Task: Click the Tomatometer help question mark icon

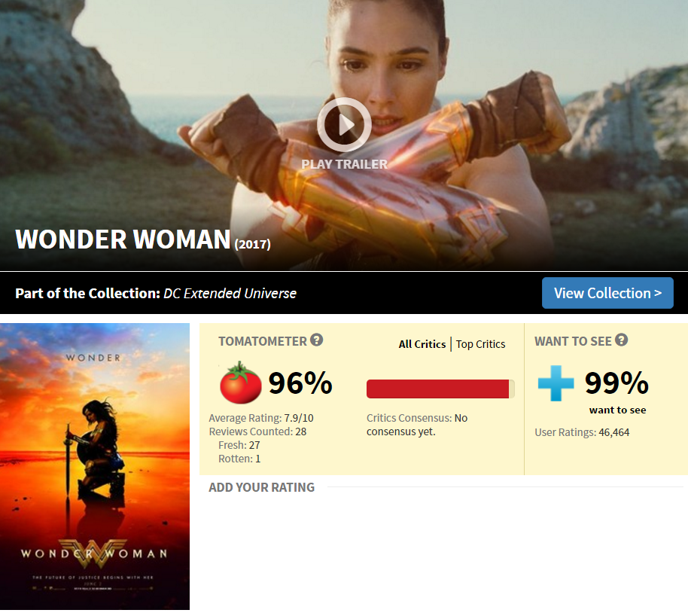Action: pos(316,340)
